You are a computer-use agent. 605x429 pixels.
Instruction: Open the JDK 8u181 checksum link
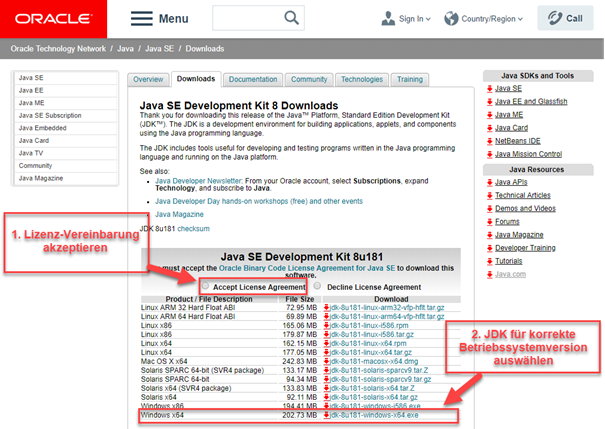click(x=193, y=229)
